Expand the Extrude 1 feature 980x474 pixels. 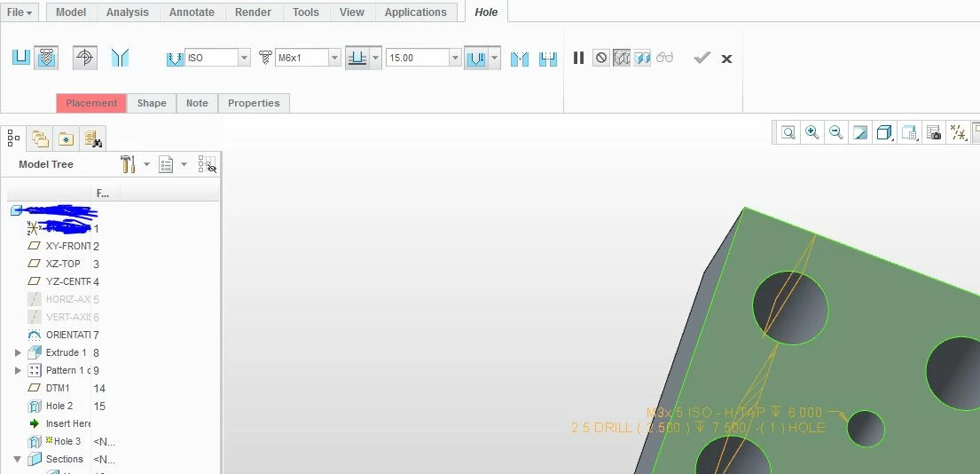[18, 352]
